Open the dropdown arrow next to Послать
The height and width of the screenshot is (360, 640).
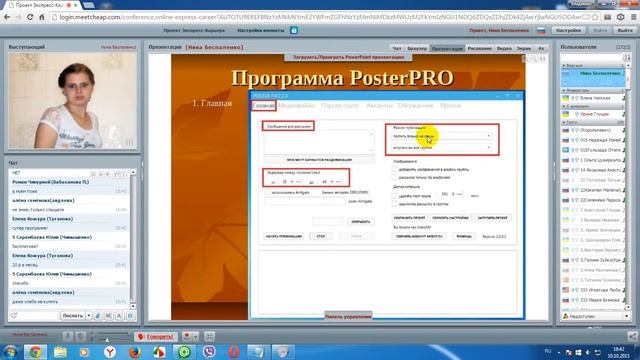[89, 316]
